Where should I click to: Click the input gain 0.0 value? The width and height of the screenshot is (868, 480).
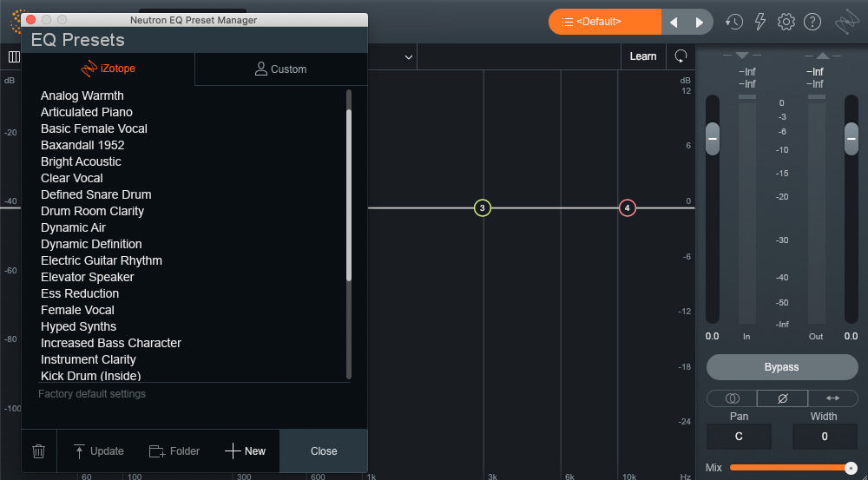point(713,336)
